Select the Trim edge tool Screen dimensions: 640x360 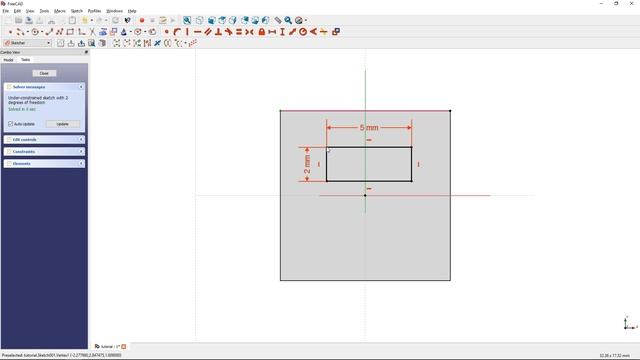click(x=92, y=32)
